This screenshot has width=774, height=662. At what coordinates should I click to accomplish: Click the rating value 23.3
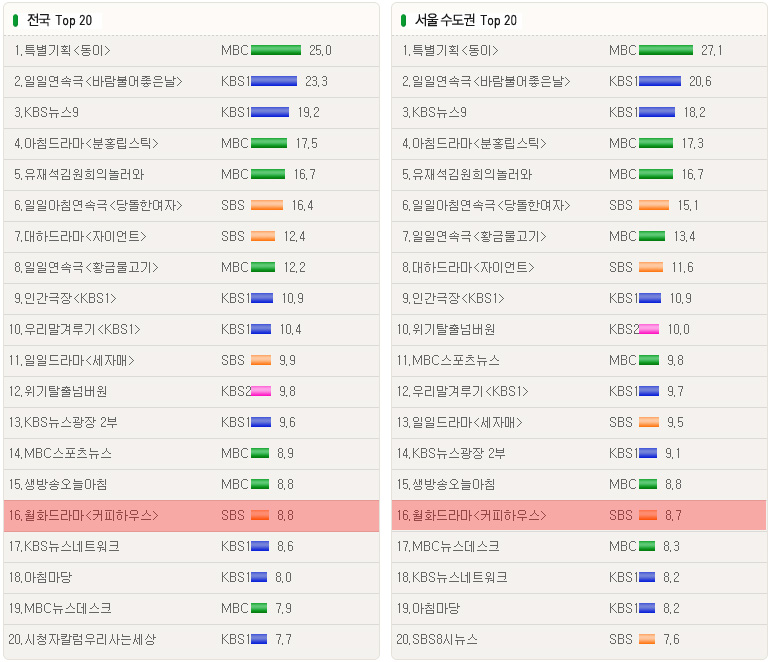click(x=316, y=81)
